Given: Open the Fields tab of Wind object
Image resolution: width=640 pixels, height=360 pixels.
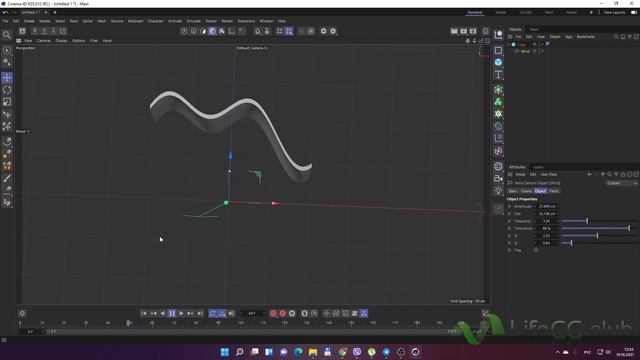Looking at the screenshot, I should tap(554, 191).
